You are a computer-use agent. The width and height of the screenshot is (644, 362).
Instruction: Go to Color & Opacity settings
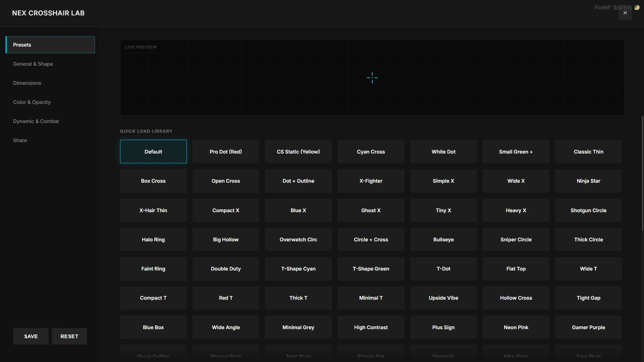point(50,102)
